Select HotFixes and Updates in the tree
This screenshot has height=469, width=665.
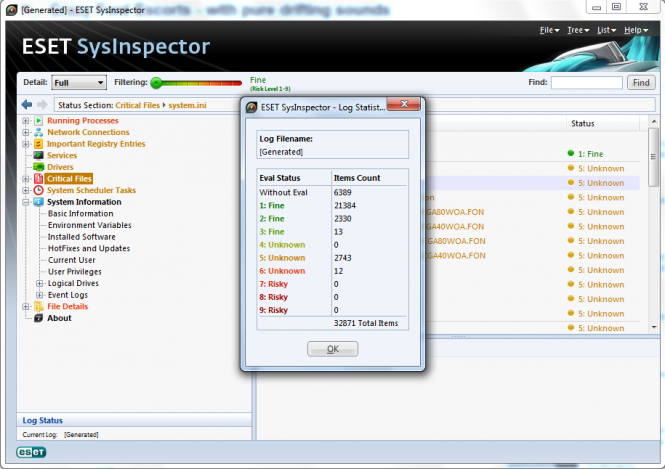click(89, 248)
